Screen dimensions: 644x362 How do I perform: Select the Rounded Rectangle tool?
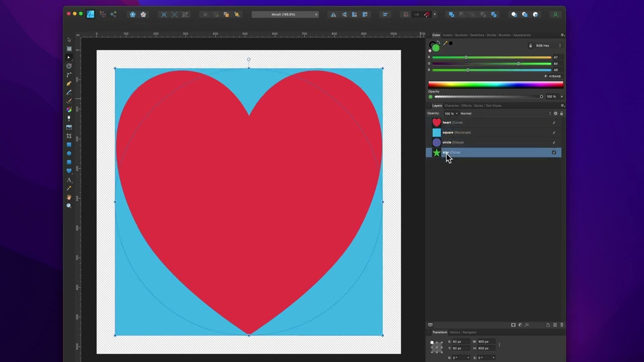[69, 162]
